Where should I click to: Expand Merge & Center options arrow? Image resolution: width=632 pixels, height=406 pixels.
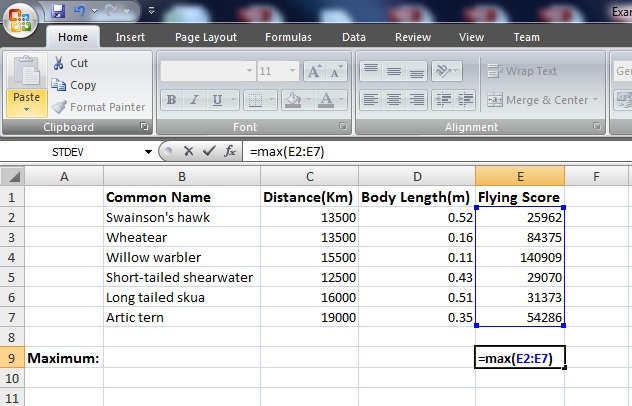(x=595, y=100)
